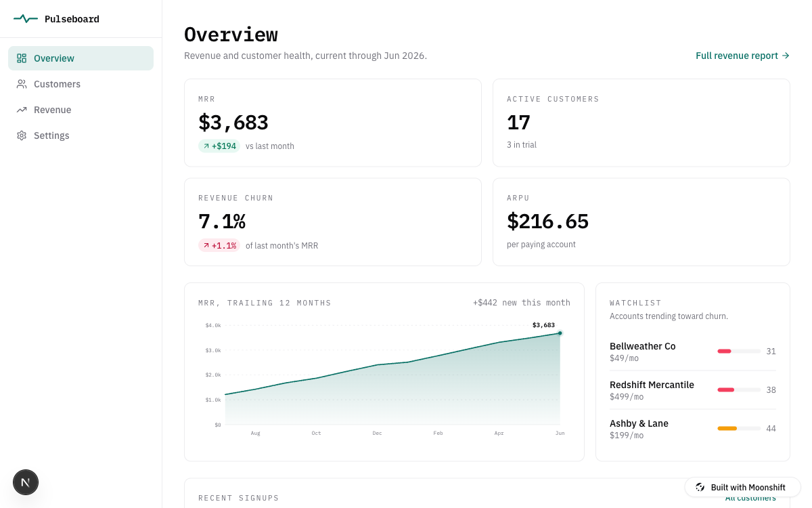This screenshot has width=812, height=508.
Task: Open the Overview menu item
Action: (x=81, y=58)
